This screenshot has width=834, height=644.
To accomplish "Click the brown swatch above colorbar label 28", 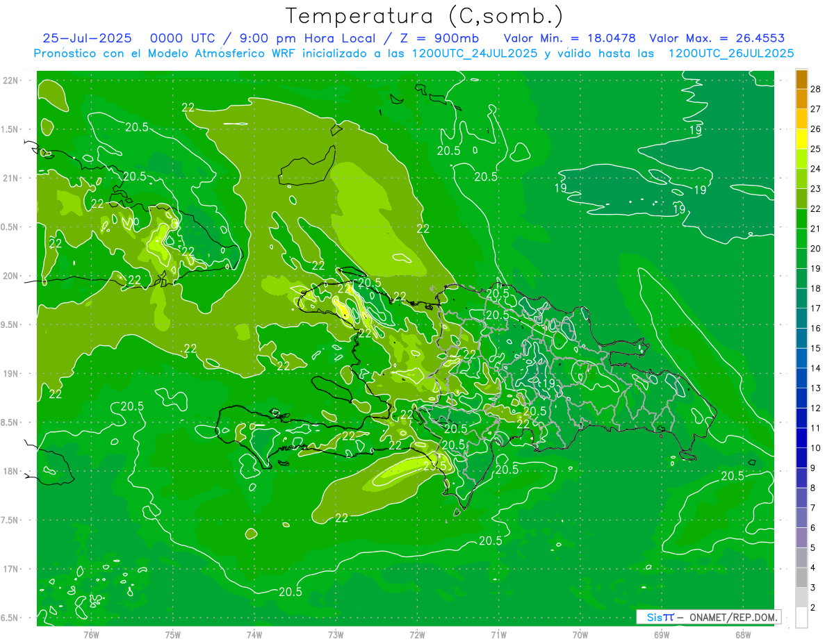I will pos(801,79).
